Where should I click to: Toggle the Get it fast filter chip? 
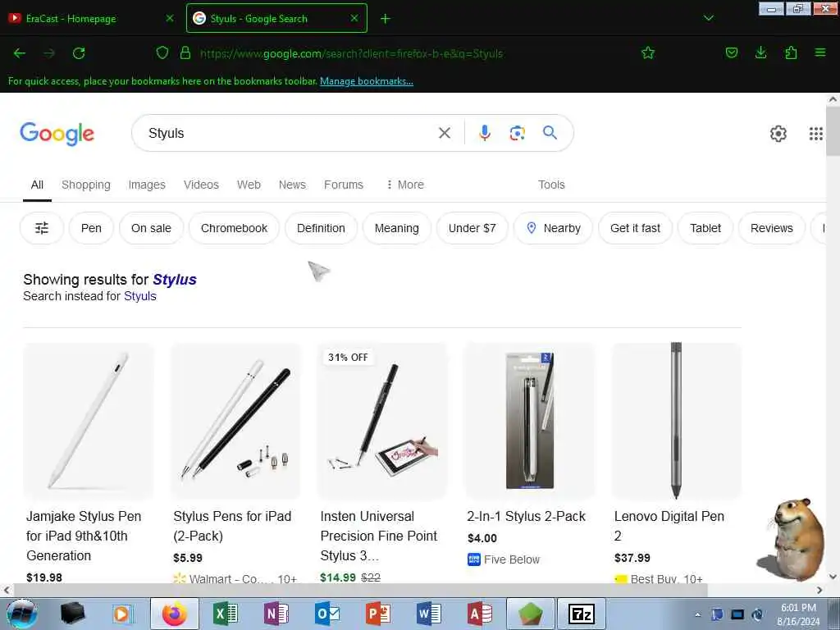pos(635,228)
